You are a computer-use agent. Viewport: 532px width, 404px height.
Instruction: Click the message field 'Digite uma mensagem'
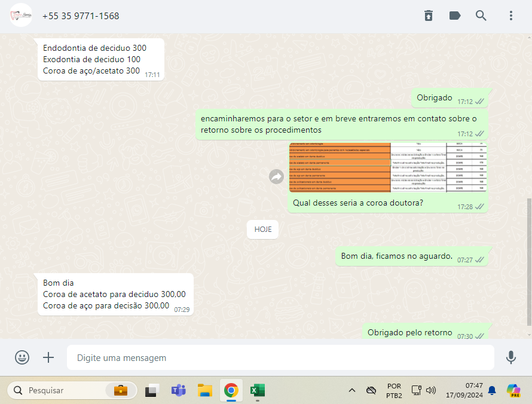[280, 357]
